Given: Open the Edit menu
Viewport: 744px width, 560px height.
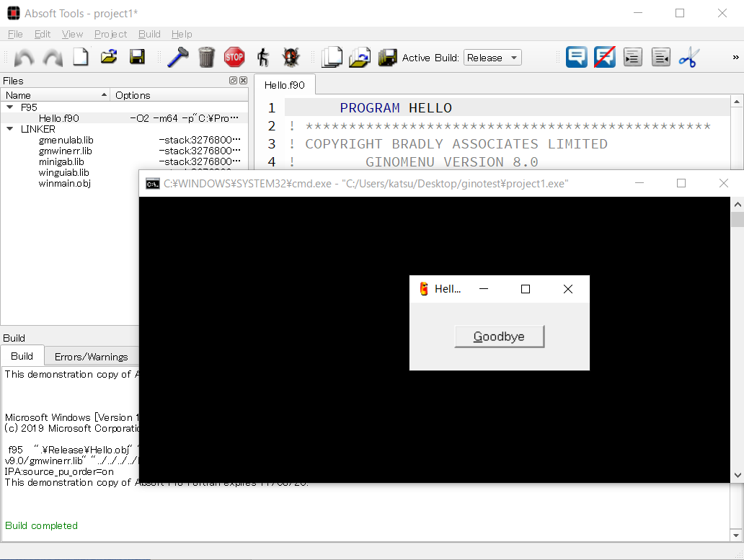Looking at the screenshot, I should (43, 34).
